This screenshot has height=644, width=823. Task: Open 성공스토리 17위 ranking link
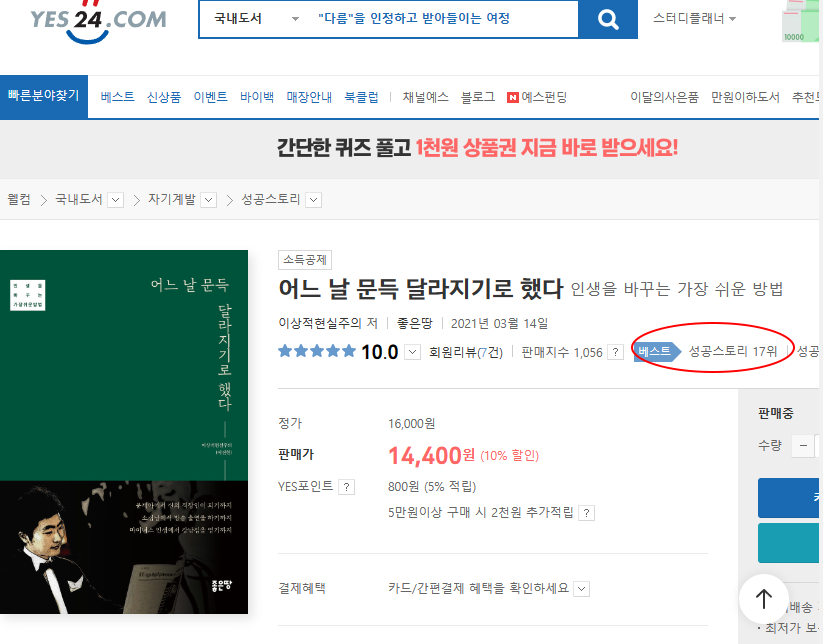(x=733, y=351)
